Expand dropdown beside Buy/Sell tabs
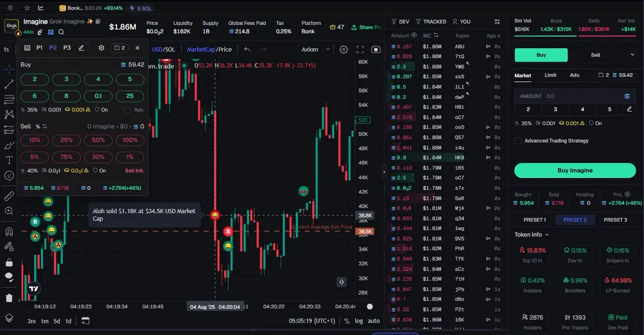The image size is (644, 335). pos(632,55)
